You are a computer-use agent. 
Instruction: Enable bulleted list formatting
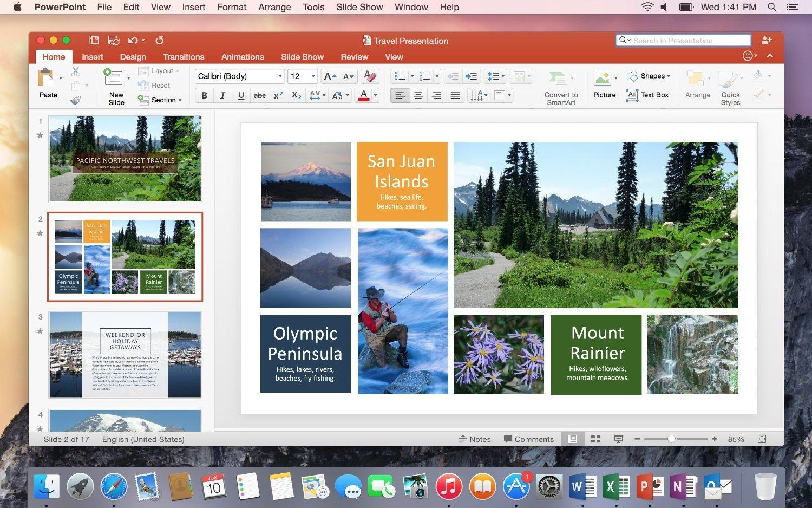pos(398,76)
